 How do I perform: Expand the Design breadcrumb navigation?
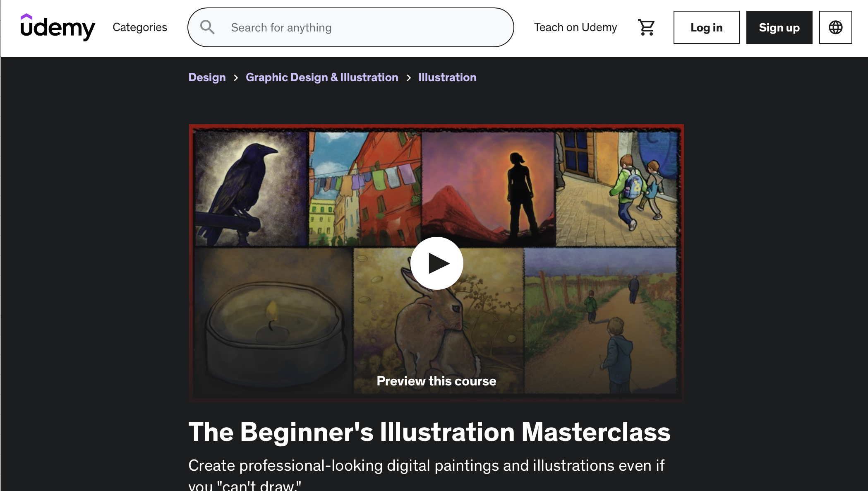point(207,77)
